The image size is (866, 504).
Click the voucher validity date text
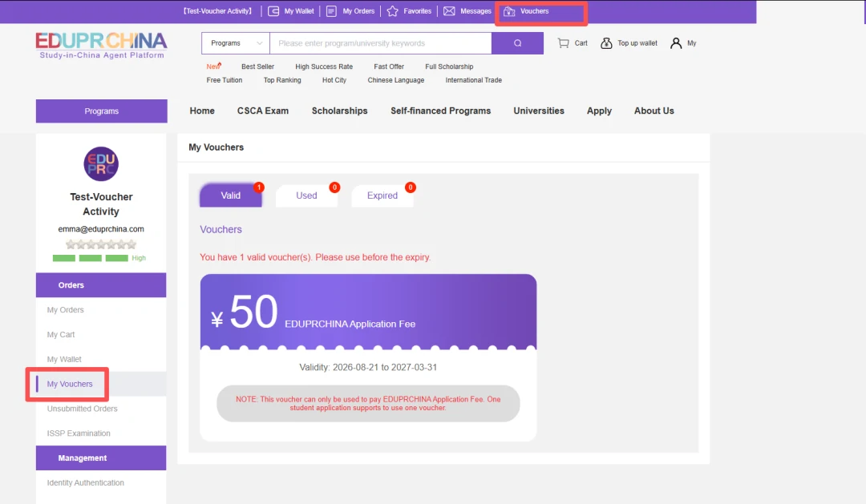[368, 367]
